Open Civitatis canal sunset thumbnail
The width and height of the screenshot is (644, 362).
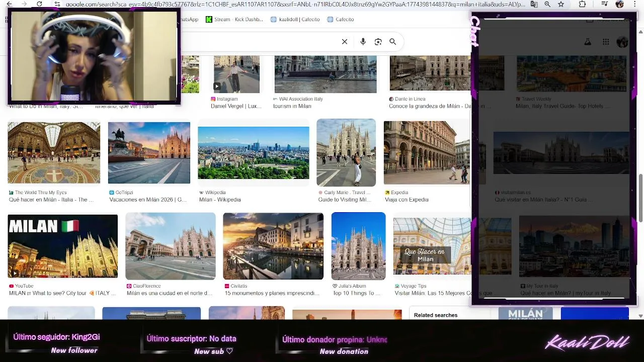[273, 246]
